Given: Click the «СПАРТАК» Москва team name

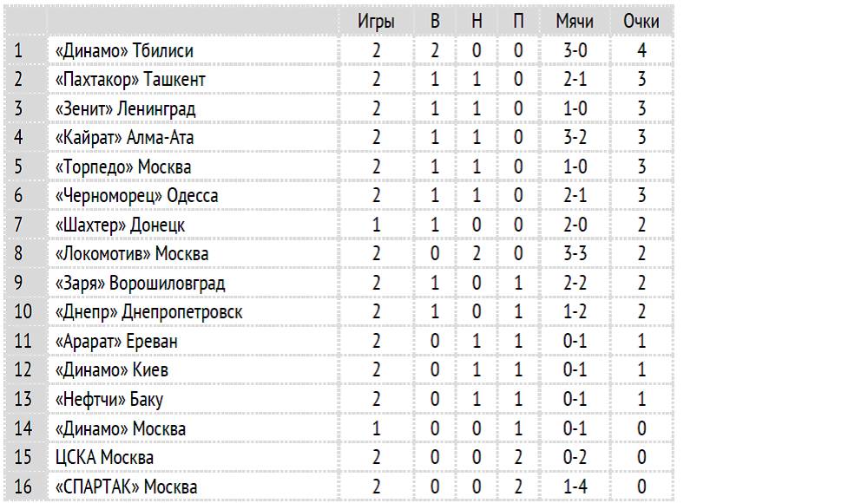Looking at the screenshot, I should pyautogui.click(x=126, y=487).
